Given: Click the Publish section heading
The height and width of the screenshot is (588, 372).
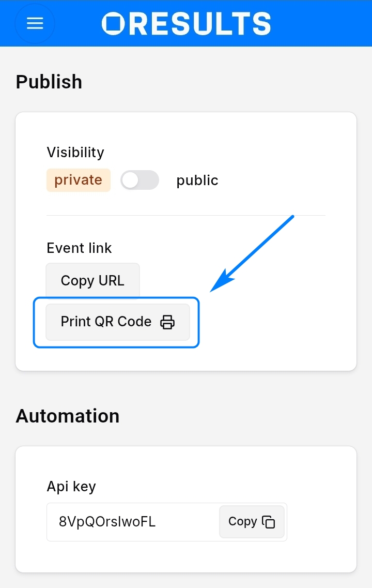Looking at the screenshot, I should pyautogui.click(x=49, y=82).
